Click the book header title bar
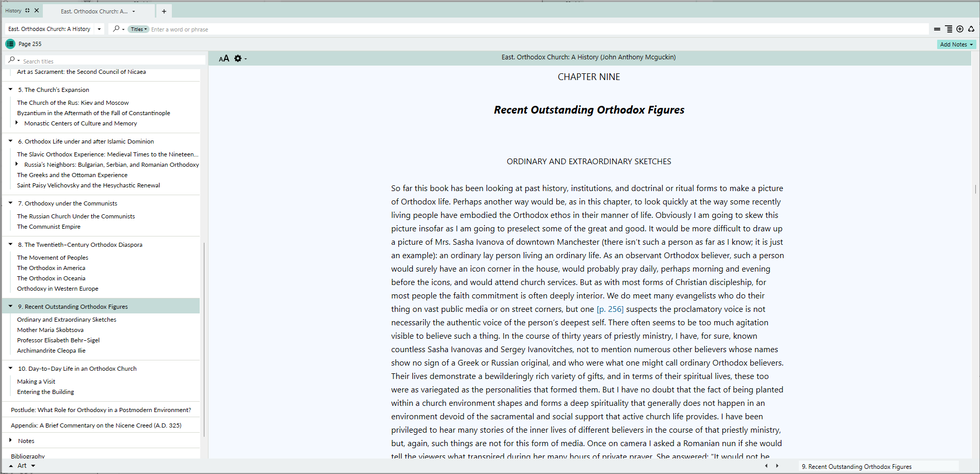 (x=589, y=57)
